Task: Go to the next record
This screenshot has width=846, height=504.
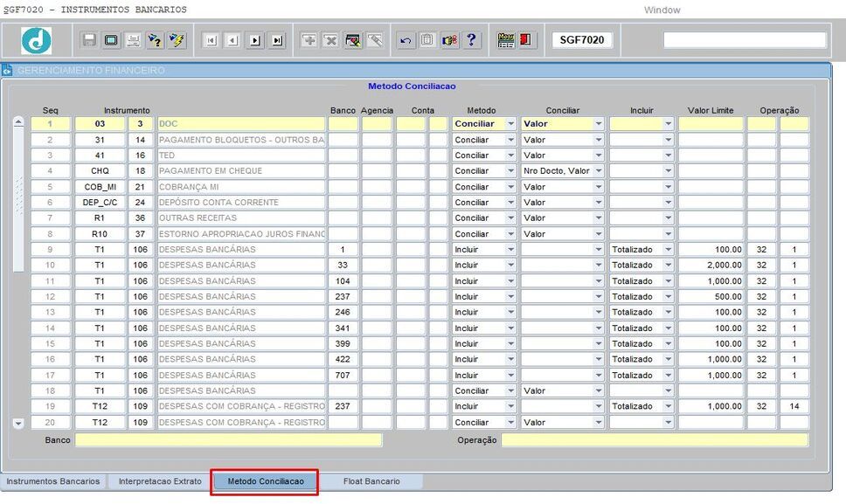Action: click(x=254, y=40)
